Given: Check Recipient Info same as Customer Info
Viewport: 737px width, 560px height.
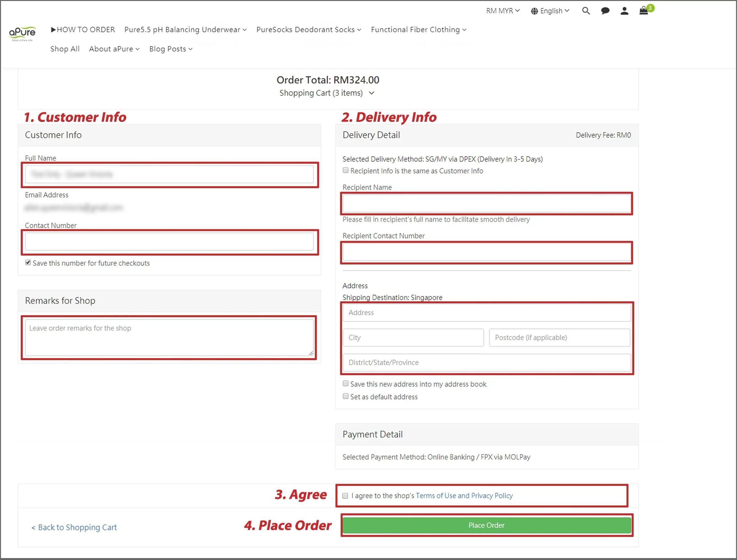Looking at the screenshot, I should 345,170.
